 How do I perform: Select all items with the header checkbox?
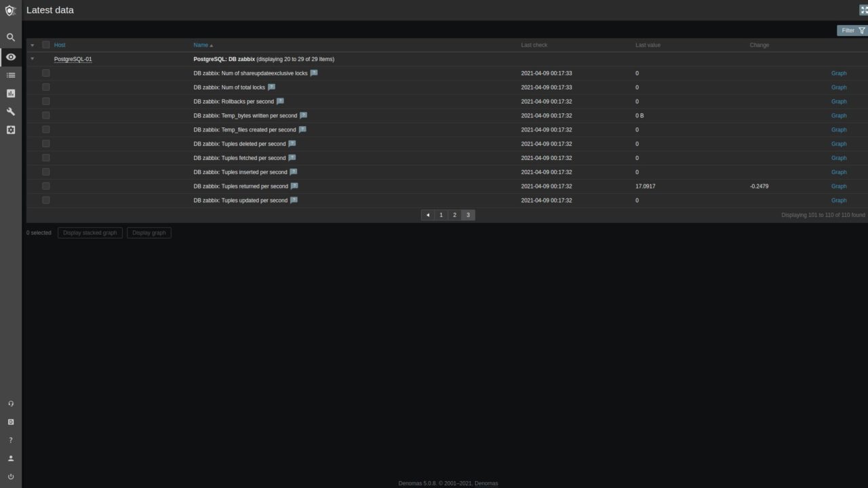click(x=46, y=45)
